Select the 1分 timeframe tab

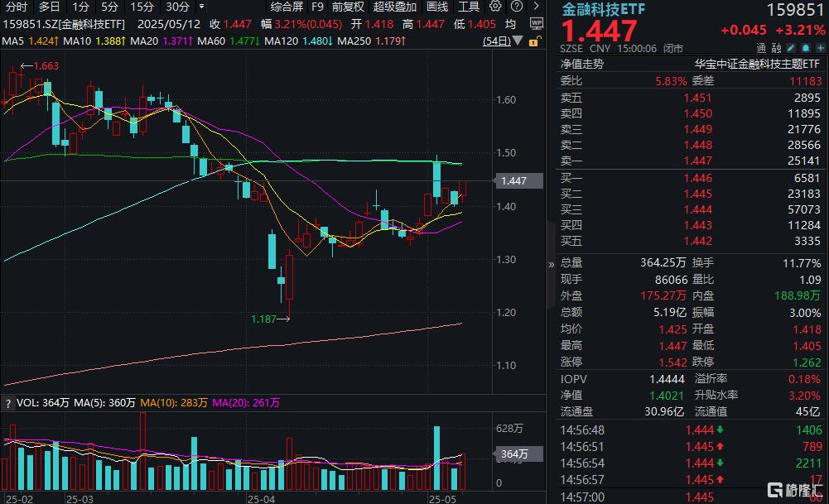pyautogui.click(x=81, y=7)
